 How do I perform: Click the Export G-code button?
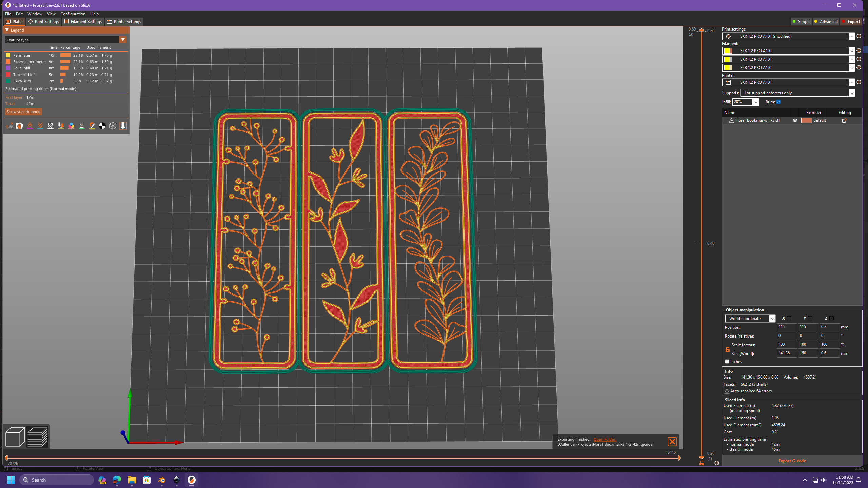792,461
